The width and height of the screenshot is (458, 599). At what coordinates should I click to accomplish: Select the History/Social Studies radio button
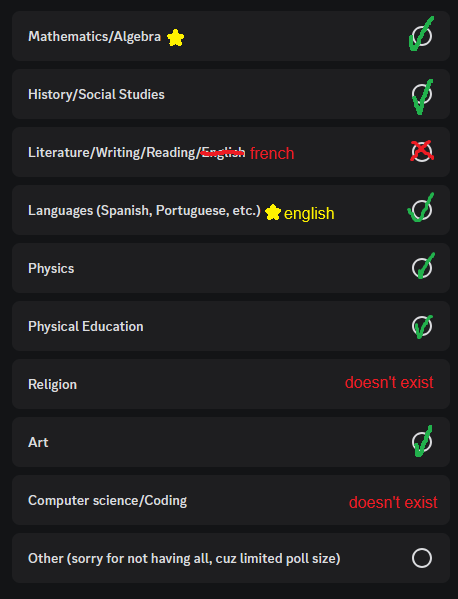422,94
